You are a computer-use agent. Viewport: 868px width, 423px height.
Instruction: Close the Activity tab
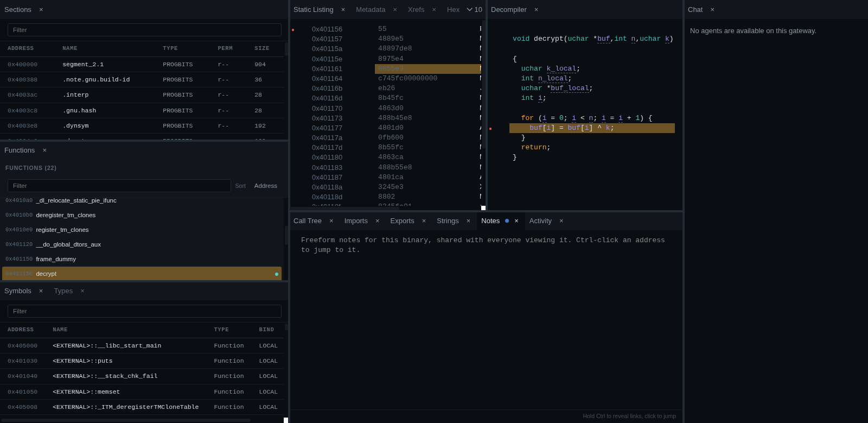[561, 221]
